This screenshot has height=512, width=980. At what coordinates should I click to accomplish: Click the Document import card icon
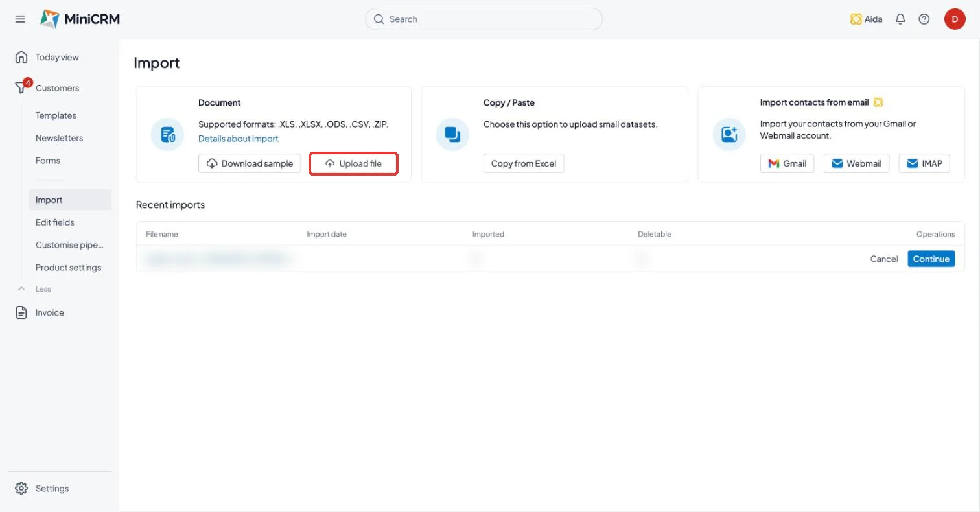click(x=167, y=135)
